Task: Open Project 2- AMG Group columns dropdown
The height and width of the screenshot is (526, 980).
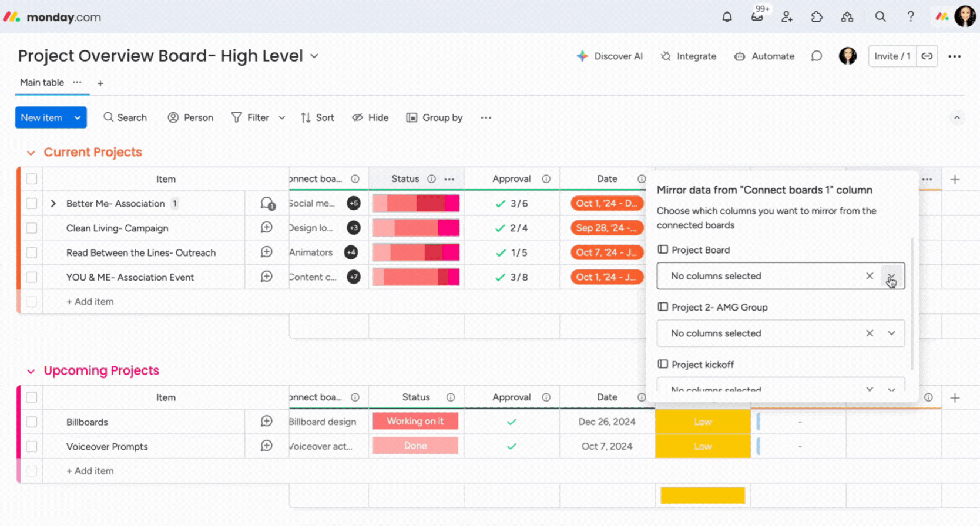Action: pyautogui.click(x=891, y=333)
